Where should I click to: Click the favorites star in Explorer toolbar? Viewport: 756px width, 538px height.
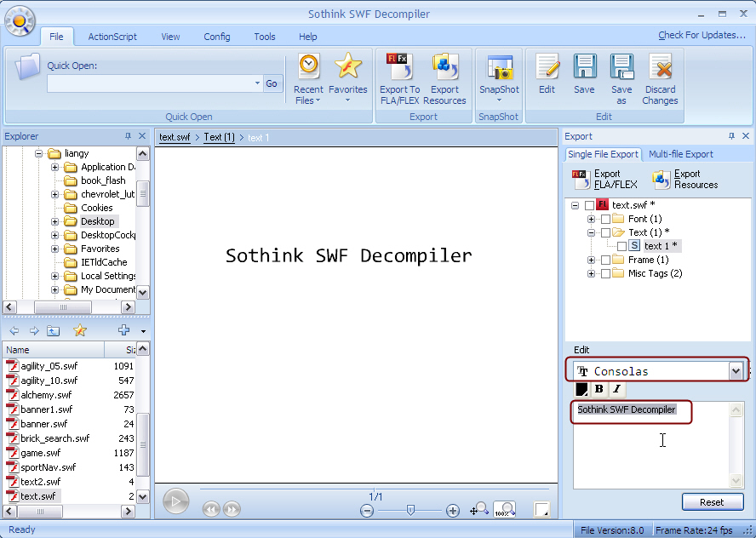point(79,330)
